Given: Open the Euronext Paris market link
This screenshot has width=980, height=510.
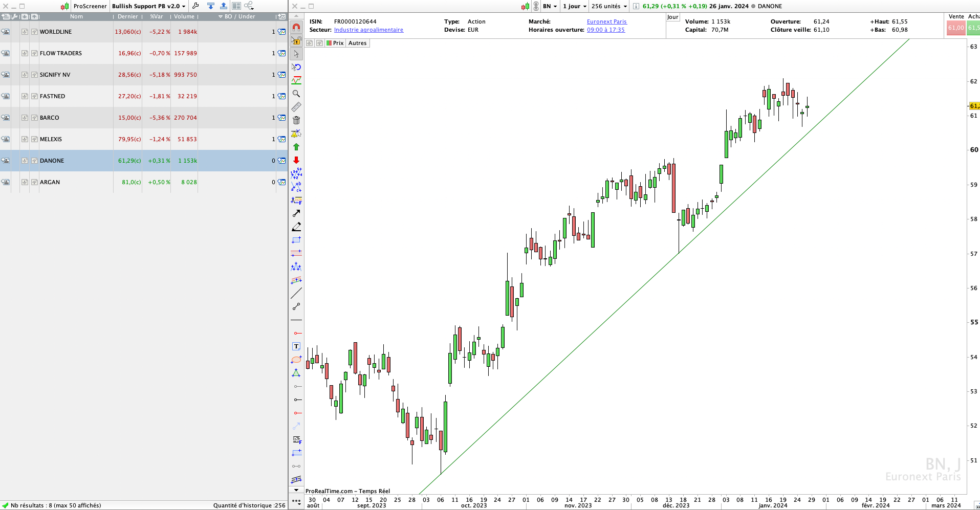Looking at the screenshot, I should click(607, 21).
